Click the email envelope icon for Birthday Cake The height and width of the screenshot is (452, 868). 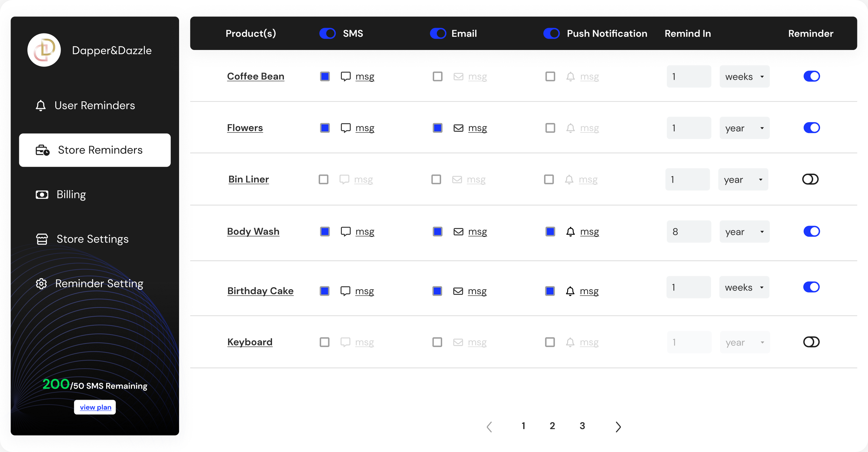click(458, 291)
